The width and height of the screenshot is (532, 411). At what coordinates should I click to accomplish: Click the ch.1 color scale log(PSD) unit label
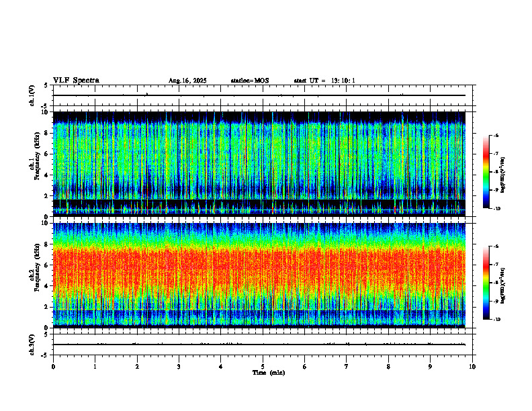[503, 175]
